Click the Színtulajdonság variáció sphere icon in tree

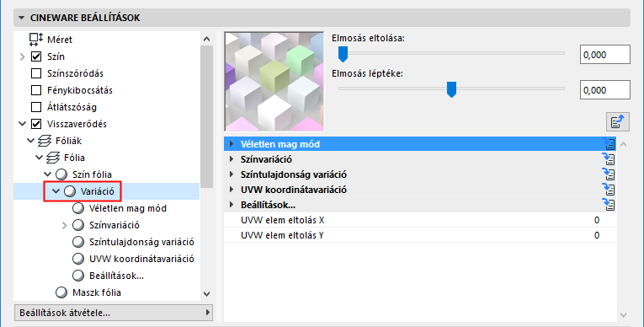(78, 242)
